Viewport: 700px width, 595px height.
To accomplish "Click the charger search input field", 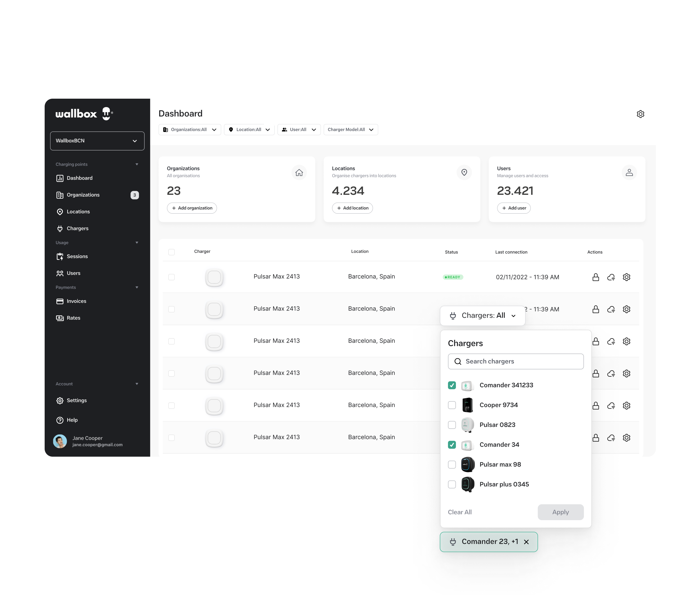I will pos(516,361).
